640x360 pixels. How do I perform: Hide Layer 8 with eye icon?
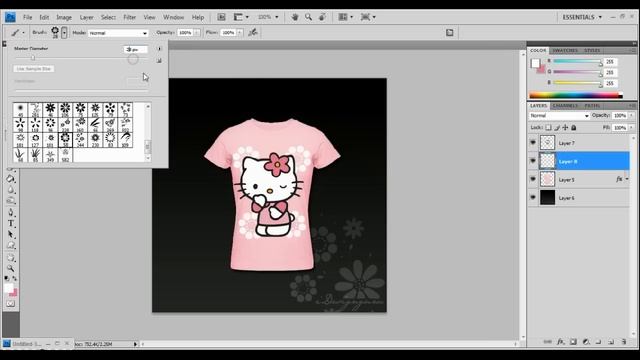pos(533,161)
